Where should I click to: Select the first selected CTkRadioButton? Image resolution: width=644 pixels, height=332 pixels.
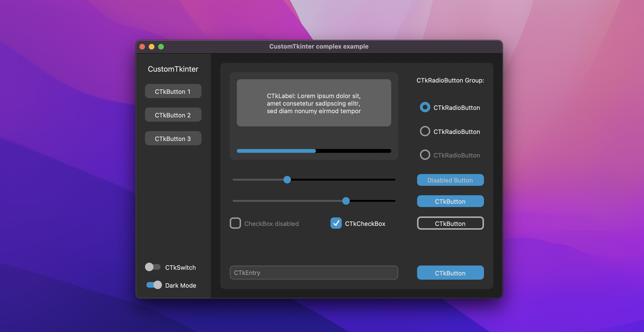[425, 108]
